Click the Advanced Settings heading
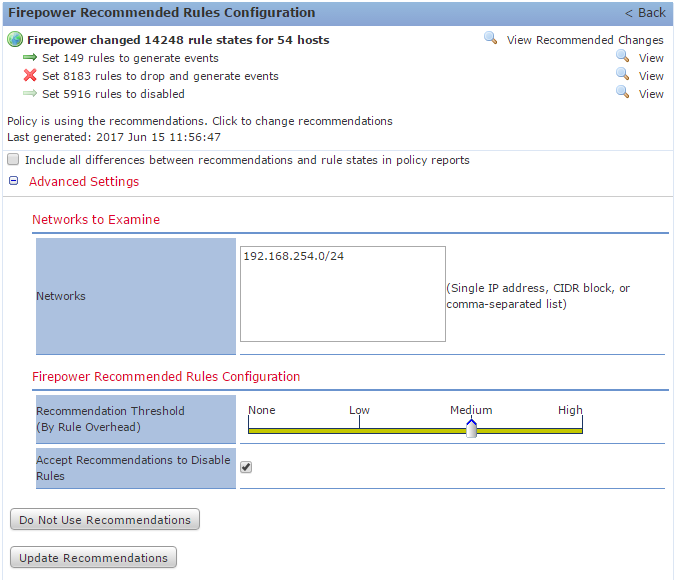 click(x=84, y=182)
